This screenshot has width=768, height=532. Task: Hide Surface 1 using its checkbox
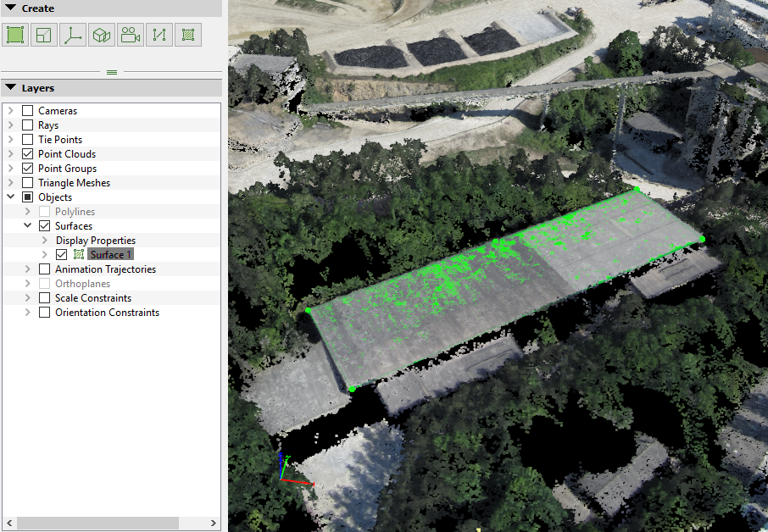pos(62,255)
